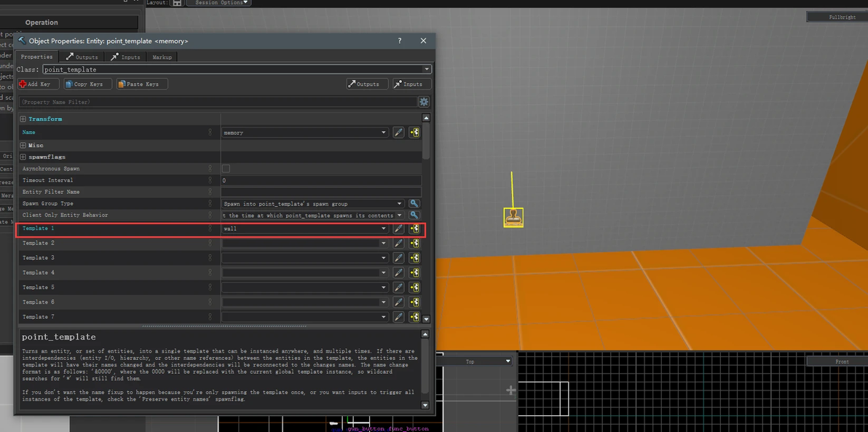Image resolution: width=868 pixels, height=432 pixels.
Task: Click the Property Name Filter field
Action: 217,102
